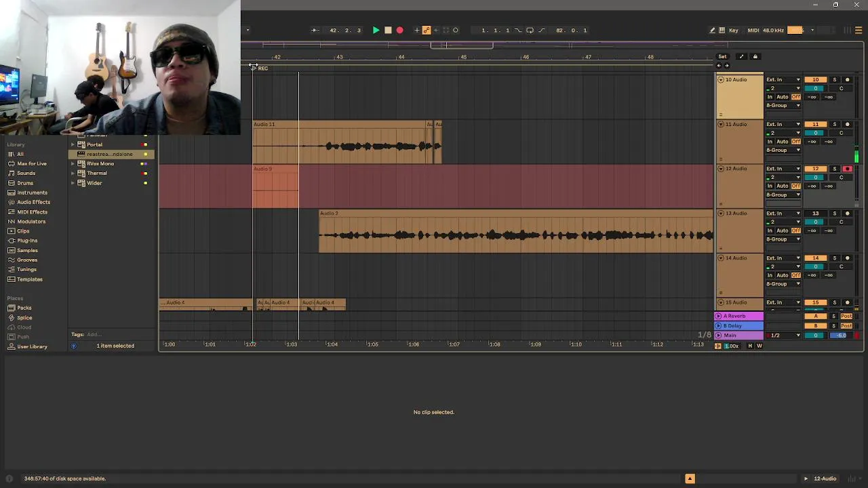Open Packs under Places
Image resolution: width=868 pixels, height=488 pixels.
point(24,308)
